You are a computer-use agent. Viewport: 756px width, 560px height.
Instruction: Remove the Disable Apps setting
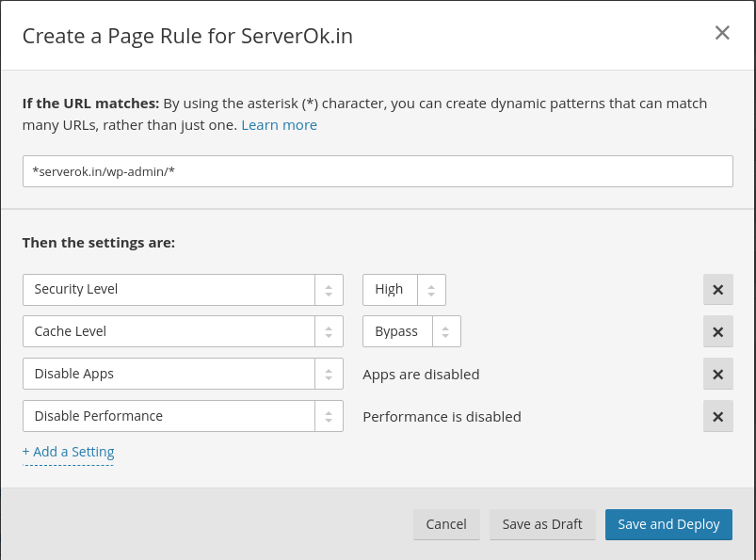tap(717, 374)
